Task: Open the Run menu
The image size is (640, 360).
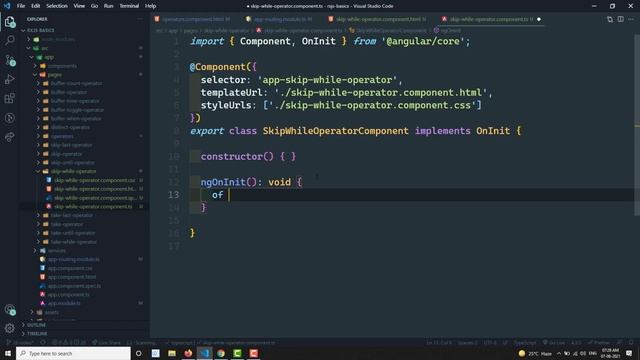Action: click(x=108, y=6)
